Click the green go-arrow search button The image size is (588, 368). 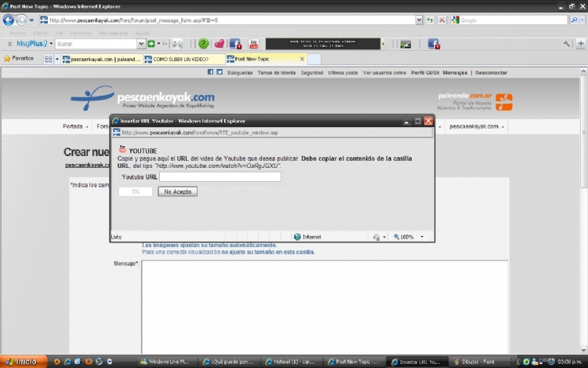point(151,44)
